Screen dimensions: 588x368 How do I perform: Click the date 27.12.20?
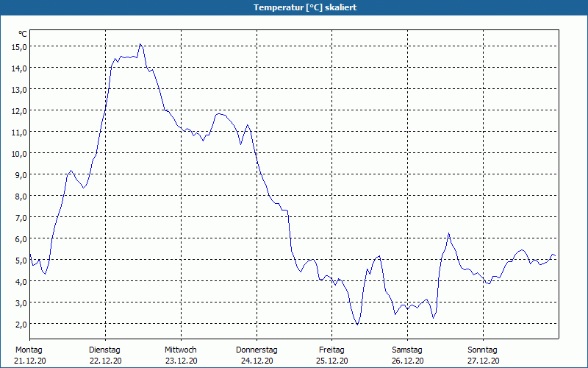(484, 361)
